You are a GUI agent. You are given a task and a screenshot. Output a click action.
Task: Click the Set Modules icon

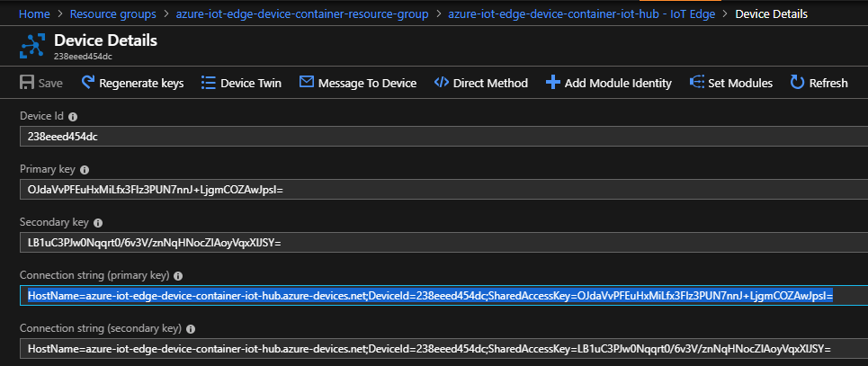(x=696, y=83)
